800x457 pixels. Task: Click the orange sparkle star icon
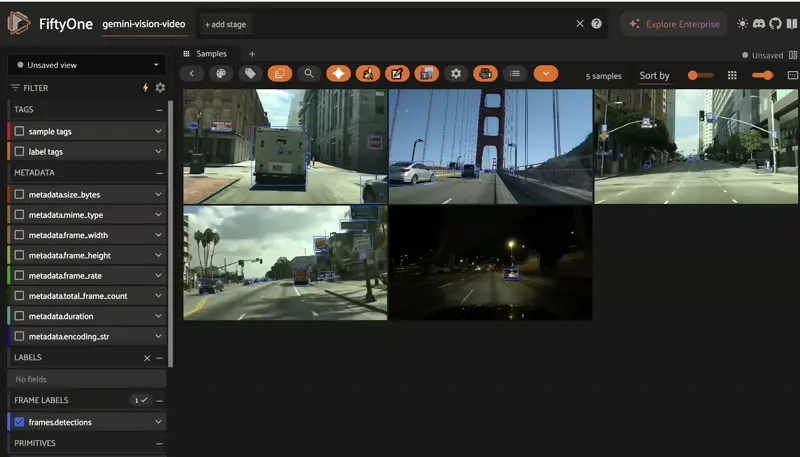pyautogui.click(x=338, y=73)
